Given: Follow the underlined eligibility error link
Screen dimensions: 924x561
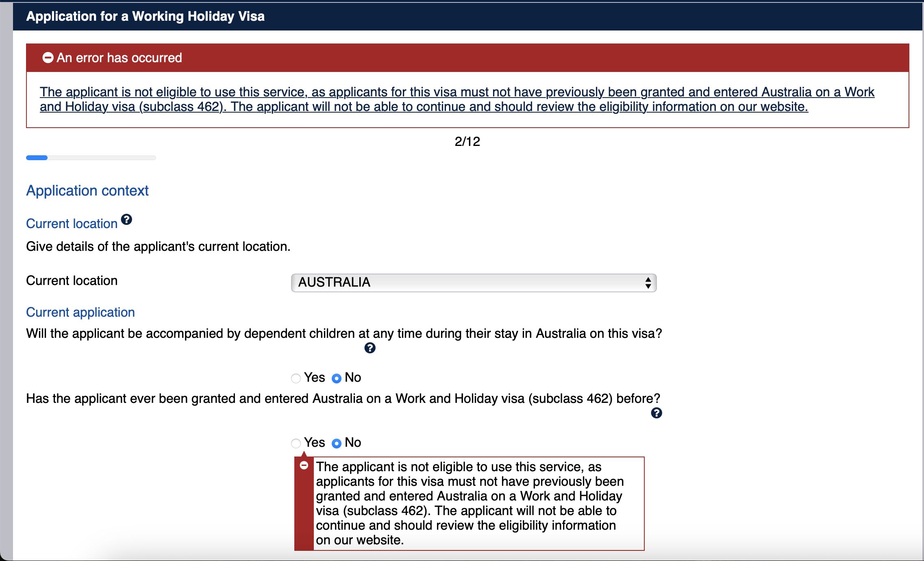Looking at the screenshot, I should point(457,99).
